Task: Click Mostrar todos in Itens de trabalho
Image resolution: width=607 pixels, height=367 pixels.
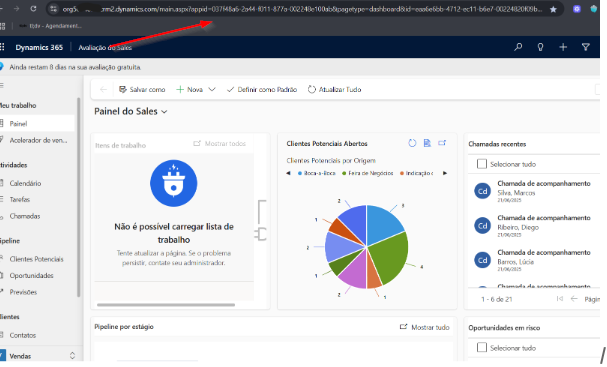Action: click(x=220, y=144)
